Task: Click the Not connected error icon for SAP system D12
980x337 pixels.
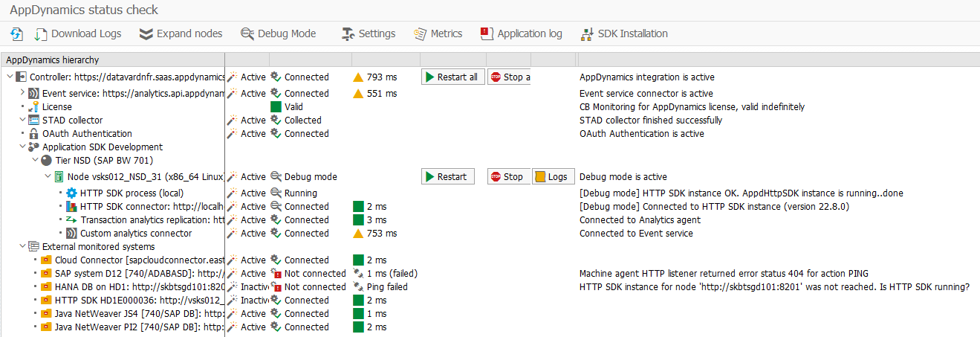Action: click(x=276, y=273)
